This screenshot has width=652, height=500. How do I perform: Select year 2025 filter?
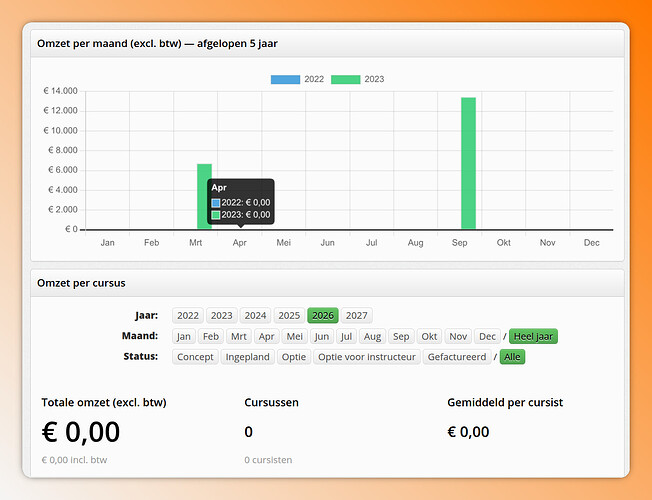click(x=289, y=316)
